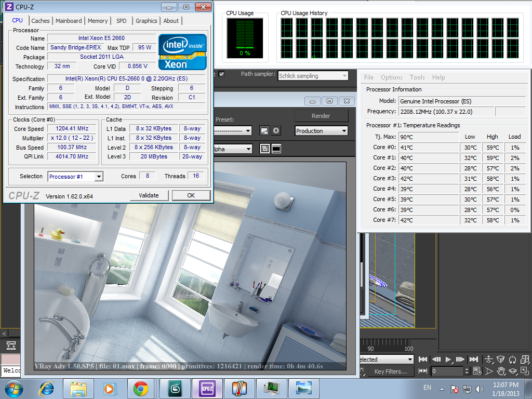Image resolution: width=532 pixels, height=399 pixels.
Task: Open Environment and Effects dial icon
Action: (x=276, y=130)
